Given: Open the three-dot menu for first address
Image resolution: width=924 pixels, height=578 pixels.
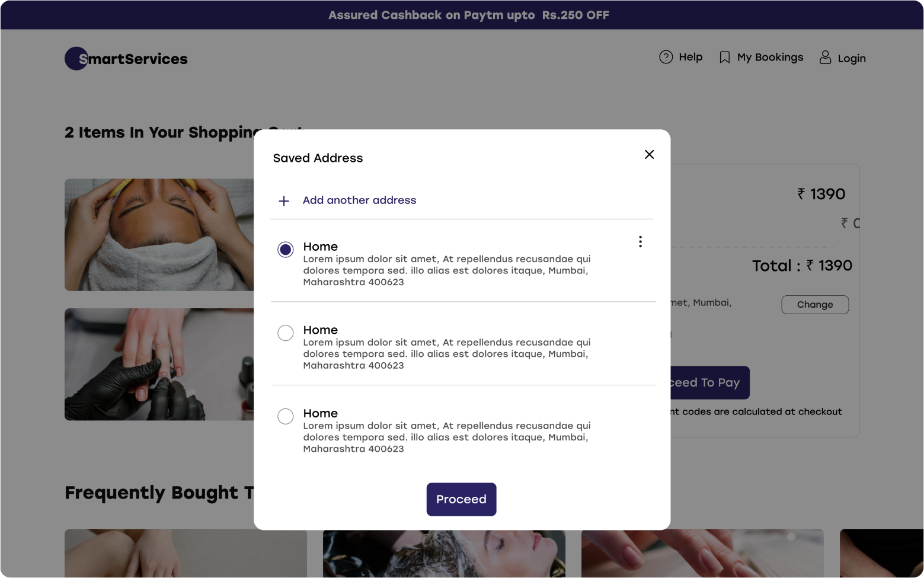Looking at the screenshot, I should click(x=640, y=241).
